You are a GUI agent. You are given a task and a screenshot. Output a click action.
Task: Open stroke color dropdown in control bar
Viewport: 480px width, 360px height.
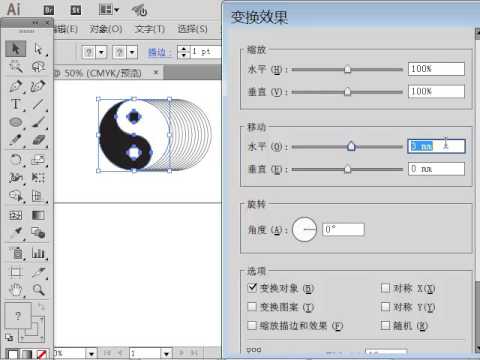coord(132,52)
